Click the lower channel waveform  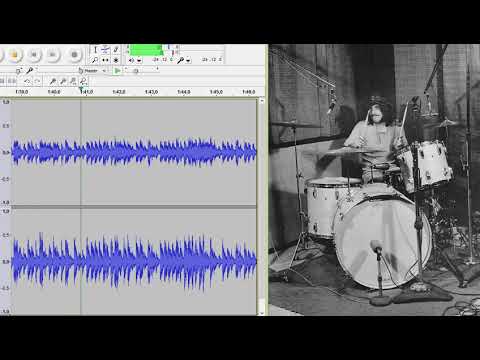click(x=134, y=261)
